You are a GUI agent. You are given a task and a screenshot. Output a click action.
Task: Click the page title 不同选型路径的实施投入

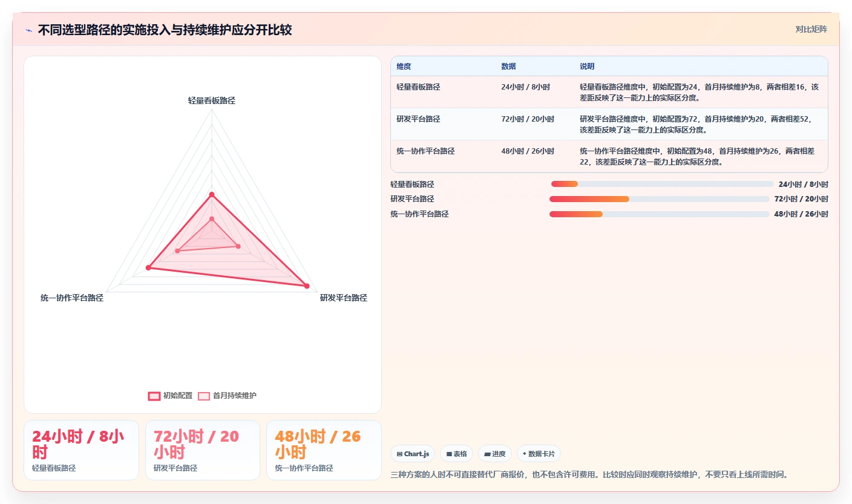coord(165,30)
